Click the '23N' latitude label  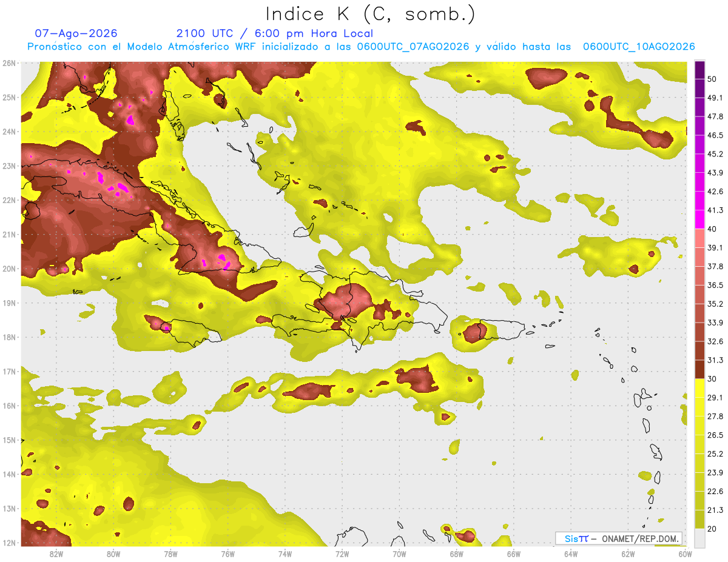point(8,166)
